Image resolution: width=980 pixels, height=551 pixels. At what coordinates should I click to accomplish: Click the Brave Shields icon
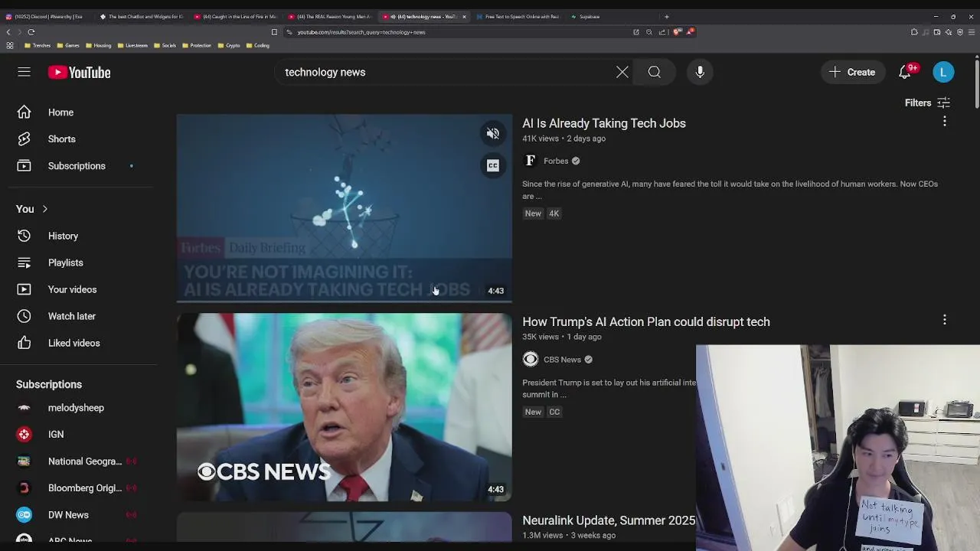[678, 32]
